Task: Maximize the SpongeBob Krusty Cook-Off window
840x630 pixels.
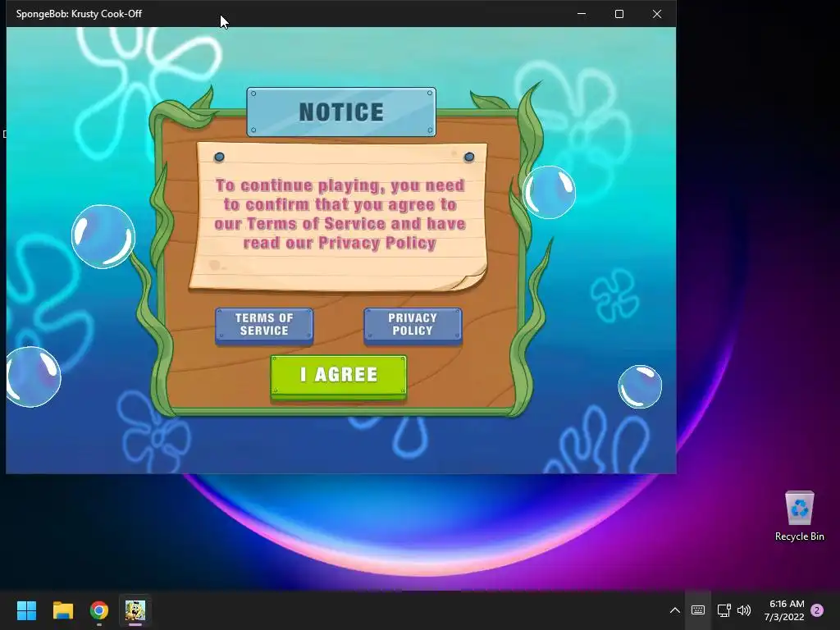Action: (x=619, y=14)
